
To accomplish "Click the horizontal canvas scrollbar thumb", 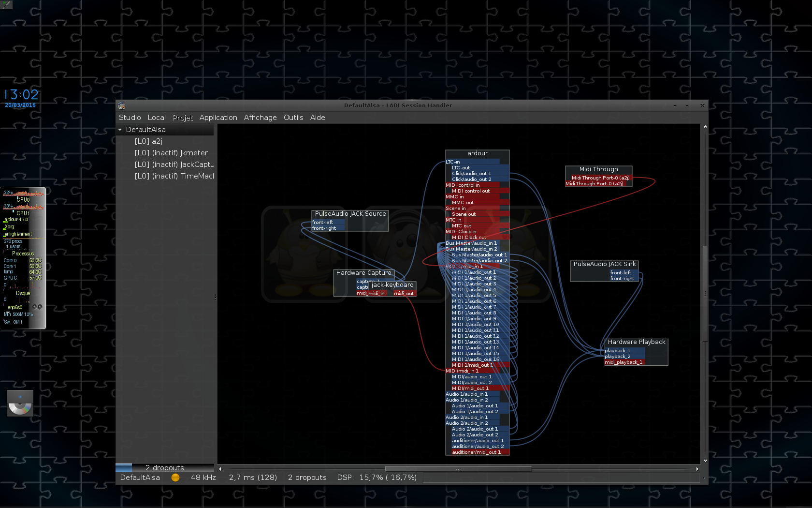I will tap(458, 469).
